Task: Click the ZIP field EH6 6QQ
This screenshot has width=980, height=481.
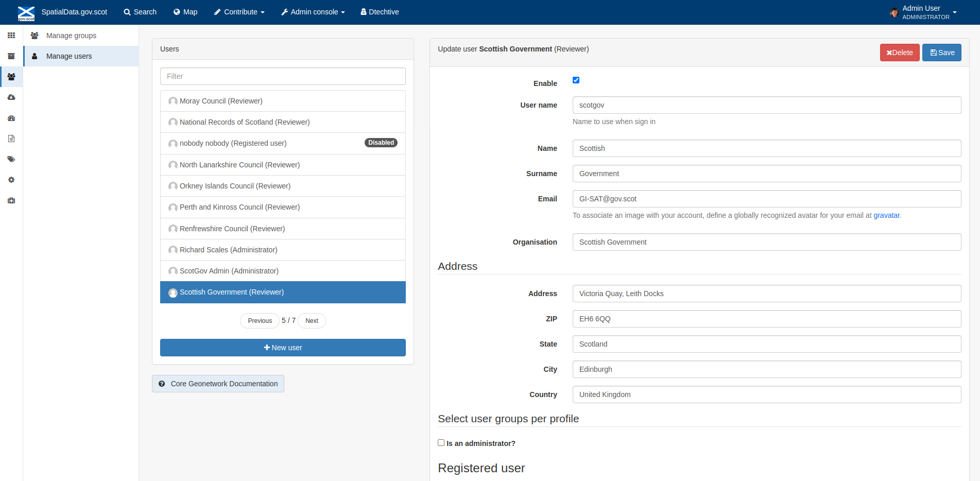Action: coord(767,319)
